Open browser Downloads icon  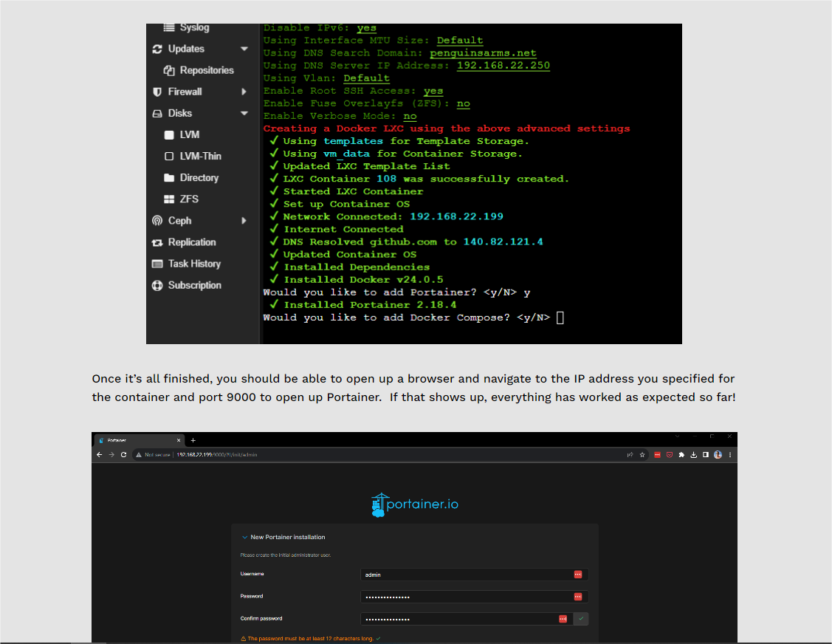click(693, 455)
